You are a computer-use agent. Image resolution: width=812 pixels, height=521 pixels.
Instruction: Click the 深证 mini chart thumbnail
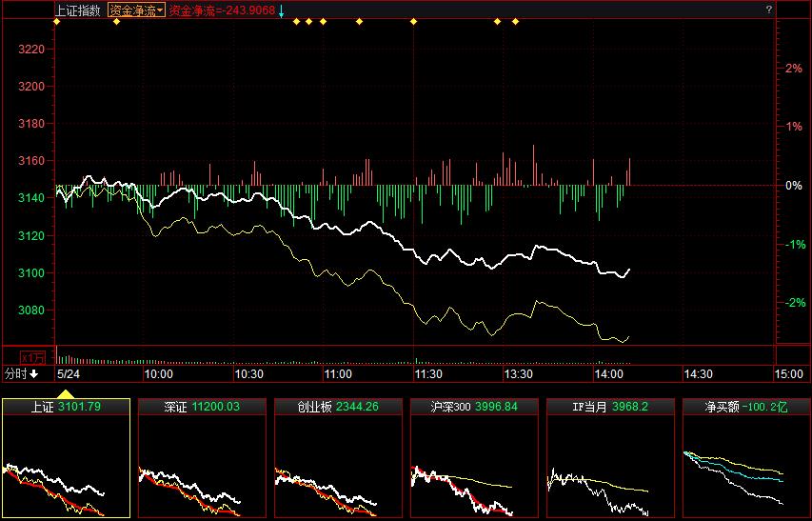(x=202, y=467)
